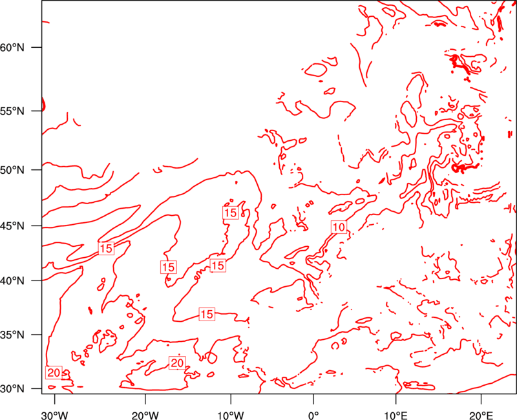Select the 45°N latitude tick label
The width and height of the screenshot is (517, 420).
pos(12,226)
